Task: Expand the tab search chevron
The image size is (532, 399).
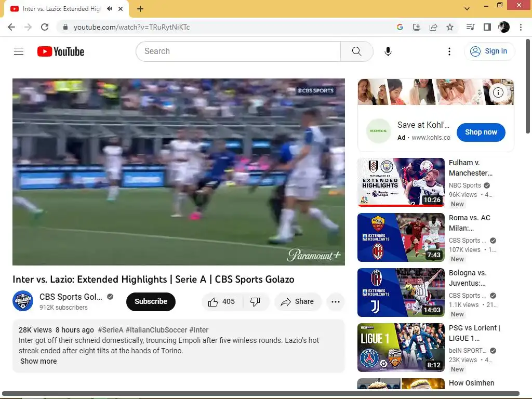Action: tap(467, 9)
